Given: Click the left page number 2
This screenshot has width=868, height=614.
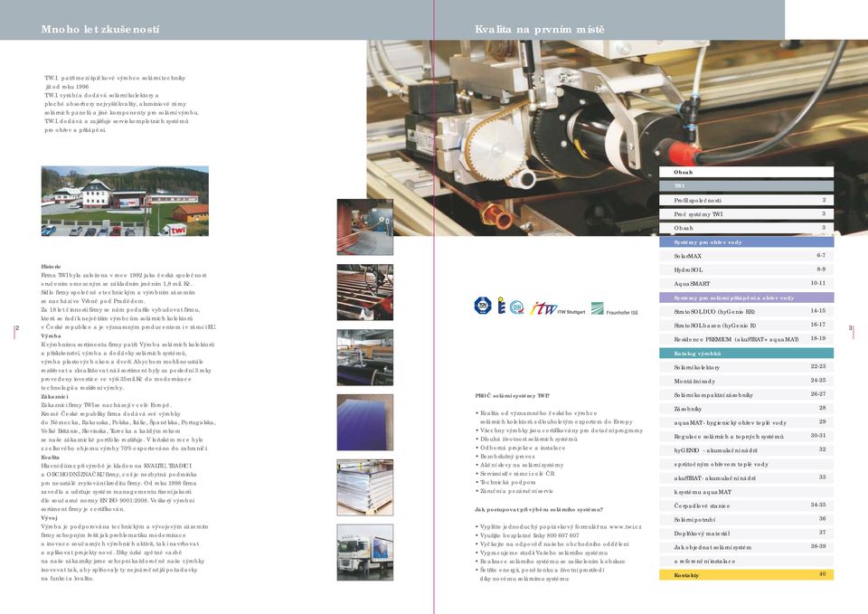Looking at the screenshot, I should click(x=17, y=328).
